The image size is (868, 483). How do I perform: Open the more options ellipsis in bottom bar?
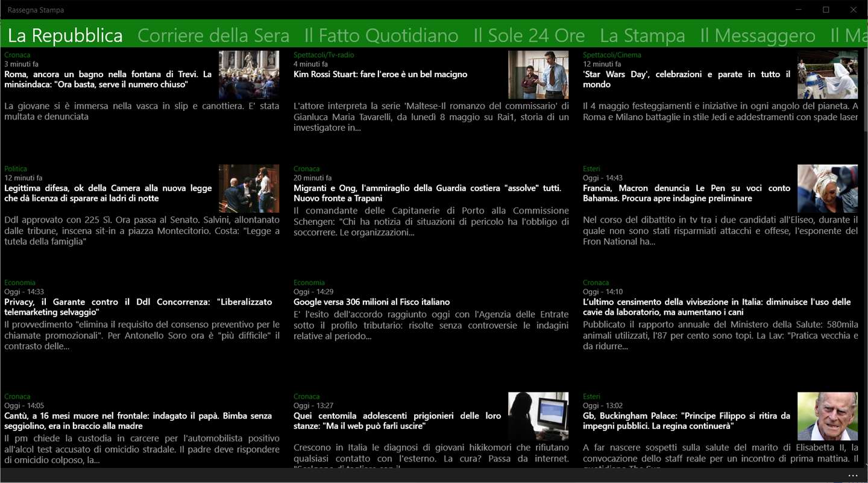point(852,476)
